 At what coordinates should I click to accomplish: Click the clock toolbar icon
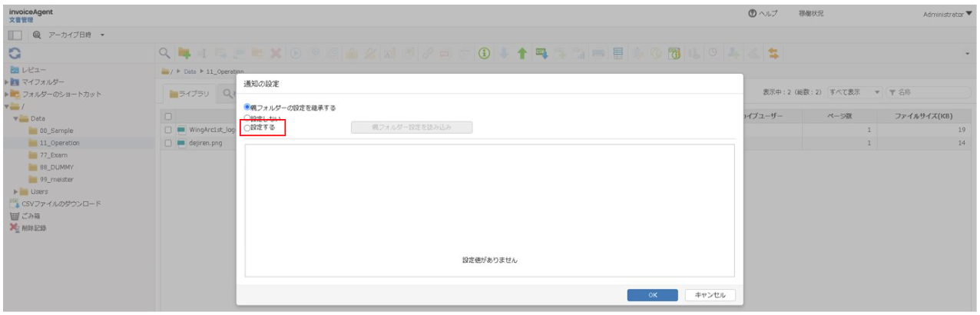(712, 54)
